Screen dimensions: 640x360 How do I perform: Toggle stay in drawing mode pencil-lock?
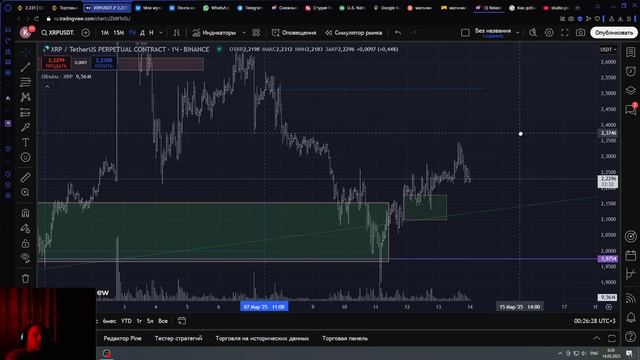coord(25,228)
